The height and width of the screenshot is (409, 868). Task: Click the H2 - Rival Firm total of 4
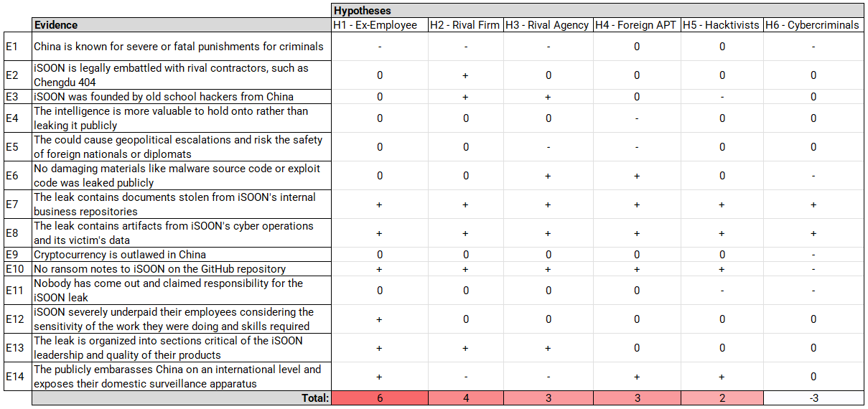[465, 398]
